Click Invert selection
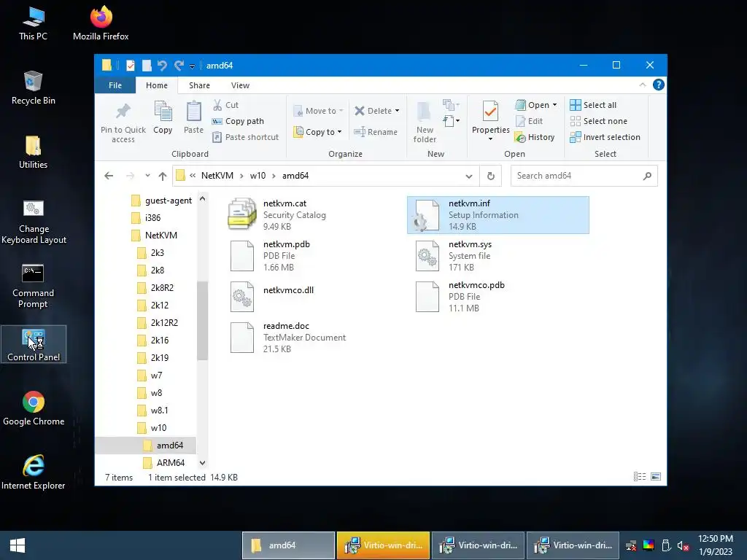 point(605,137)
